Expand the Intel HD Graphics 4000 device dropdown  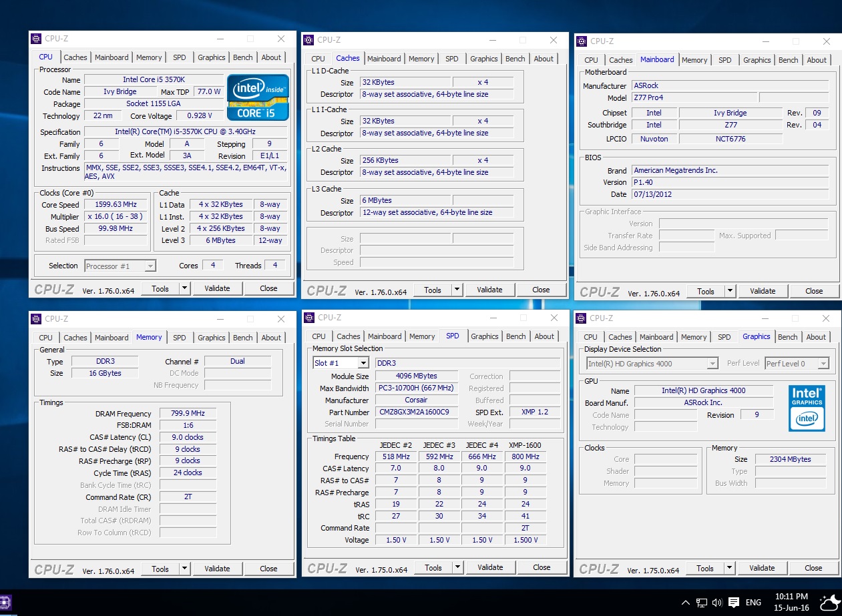[712, 364]
